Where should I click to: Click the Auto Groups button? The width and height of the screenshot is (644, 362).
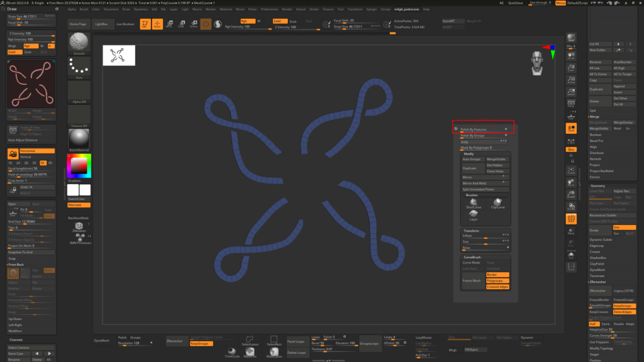coord(472,159)
